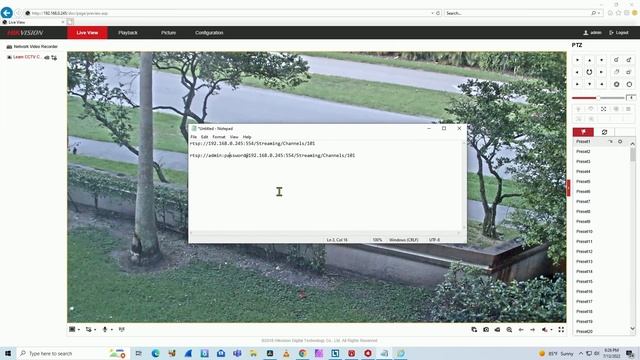Click the toolbar icon beside the microphone
This screenshot has width=640, height=360.
(122, 329)
